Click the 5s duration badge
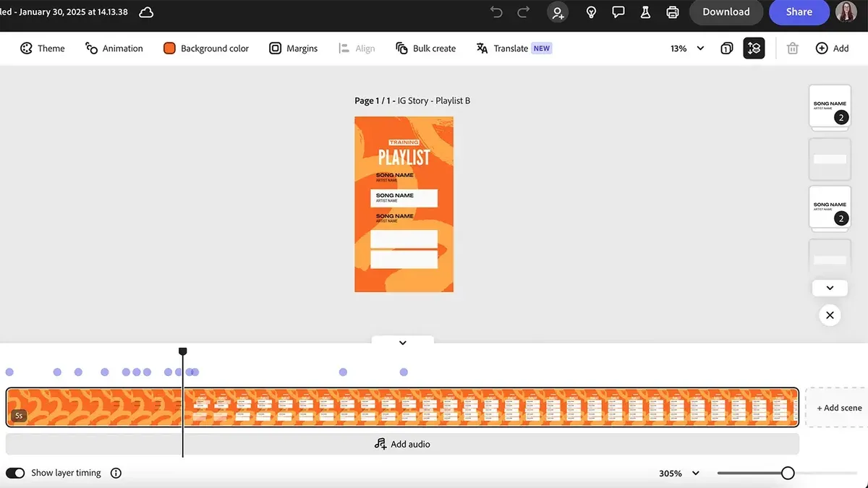 point(19,416)
